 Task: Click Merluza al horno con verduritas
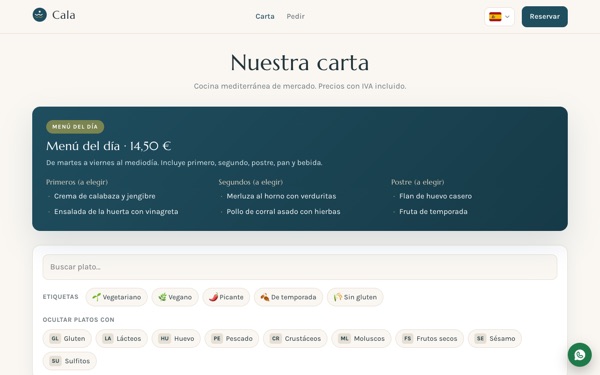click(x=281, y=196)
